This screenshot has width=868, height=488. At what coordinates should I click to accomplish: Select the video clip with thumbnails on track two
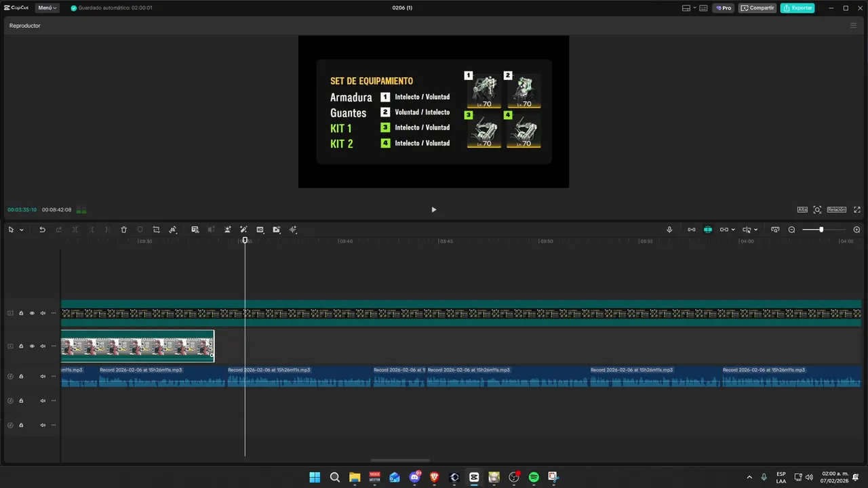click(x=138, y=346)
